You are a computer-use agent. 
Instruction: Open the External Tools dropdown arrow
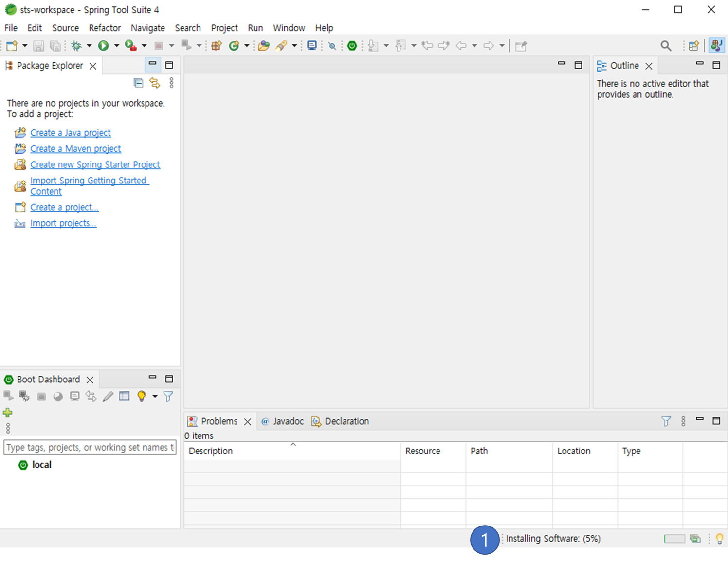coord(144,46)
